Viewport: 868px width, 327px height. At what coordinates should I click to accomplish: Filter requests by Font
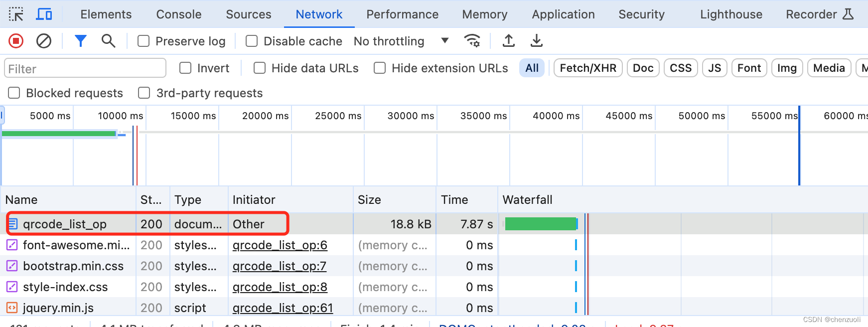pos(749,68)
